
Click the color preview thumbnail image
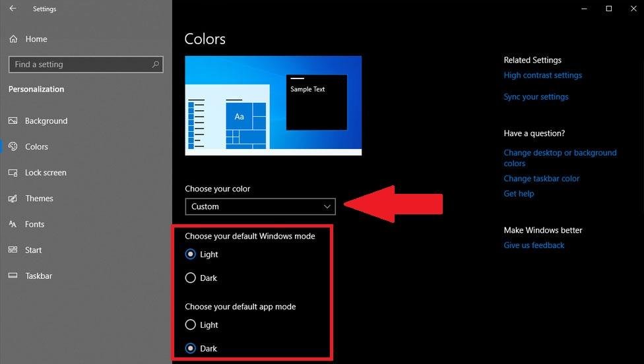point(273,106)
